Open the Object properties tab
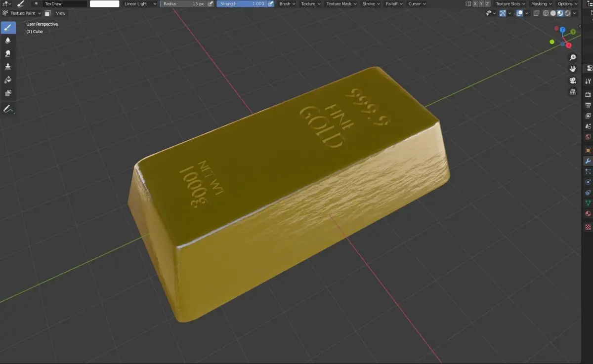This screenshot has height=364, width=593. click(x=588, y=150)
